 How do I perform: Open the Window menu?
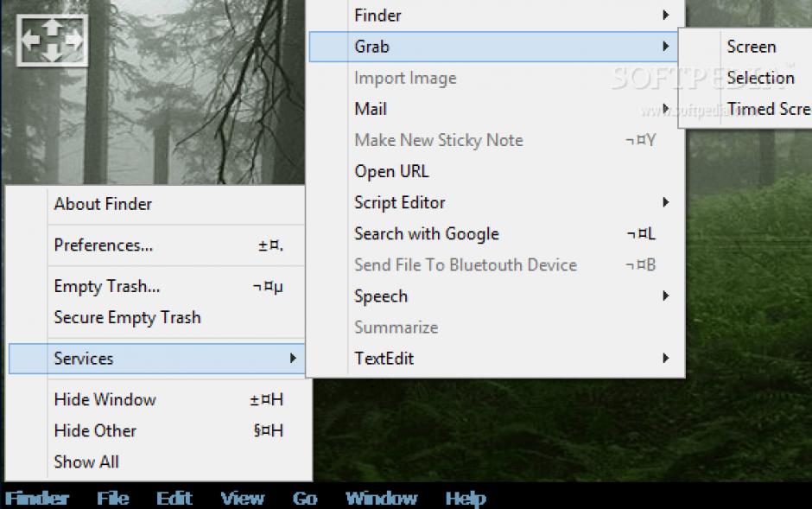point(382,498)
